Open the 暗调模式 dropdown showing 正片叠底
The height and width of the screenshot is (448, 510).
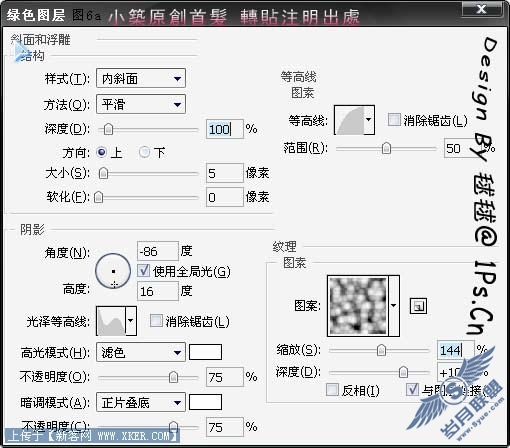pyautogui.click(x=141, y=403)
